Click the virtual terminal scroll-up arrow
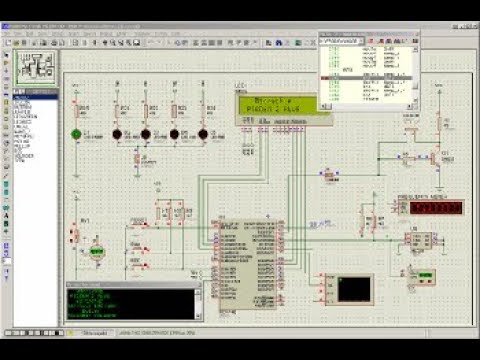480x360 pixels. pos(198,292)
